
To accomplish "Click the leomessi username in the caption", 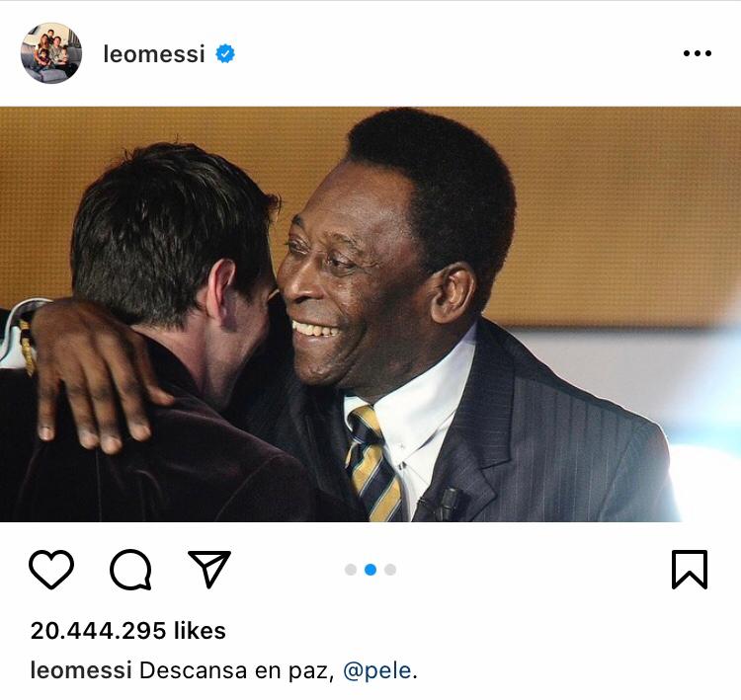I will (x=81, y=670).
